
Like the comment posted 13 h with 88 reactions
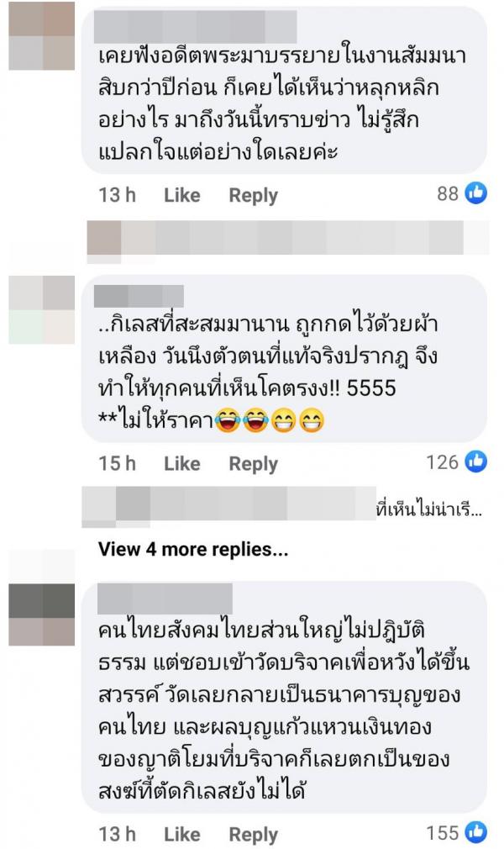(x=182, y=195)
